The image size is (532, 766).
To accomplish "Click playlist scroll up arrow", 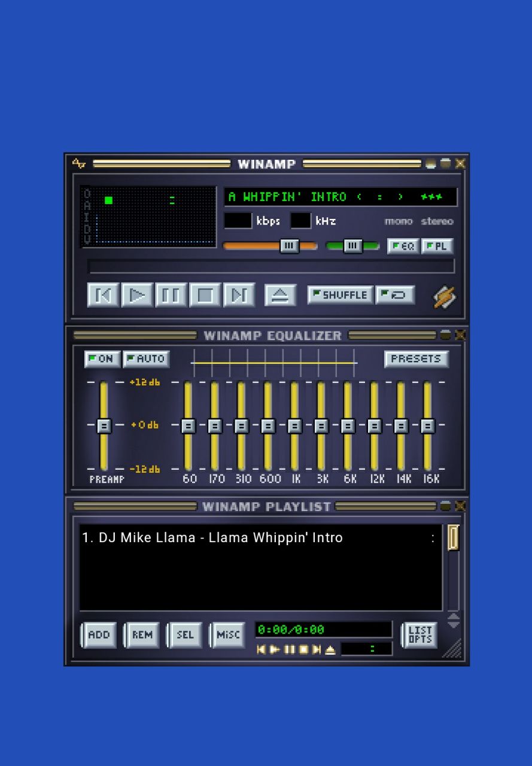I will [x=454, y=616].
